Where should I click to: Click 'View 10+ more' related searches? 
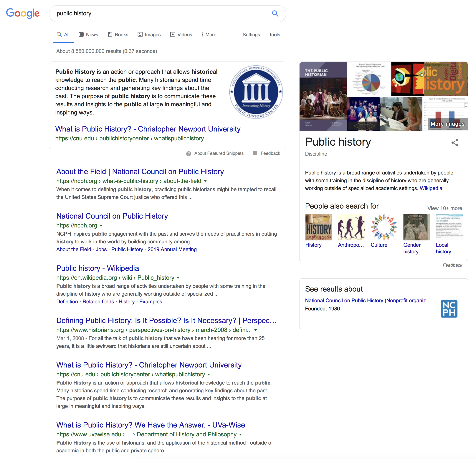pyautogui.click(x=445, y=208)
